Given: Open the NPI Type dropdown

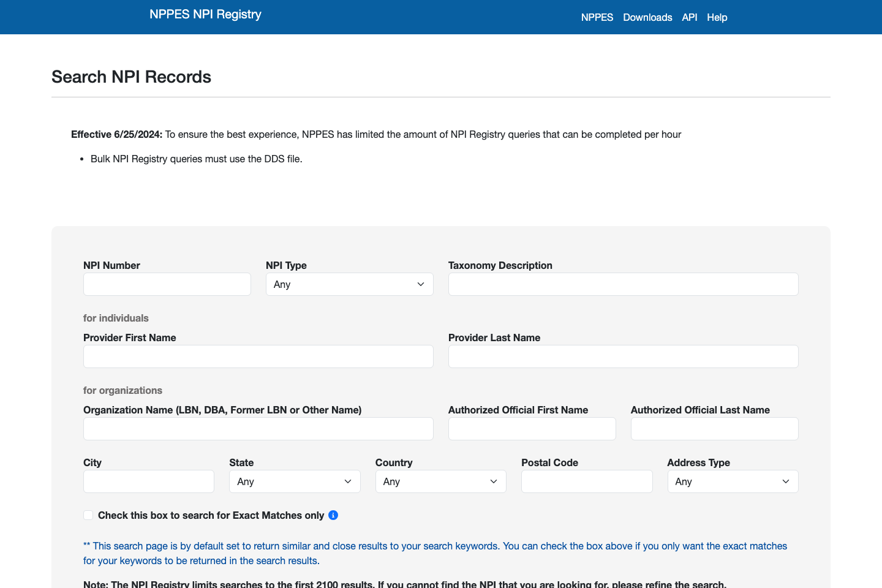Looking at the screenshot, I should point(349,284).
